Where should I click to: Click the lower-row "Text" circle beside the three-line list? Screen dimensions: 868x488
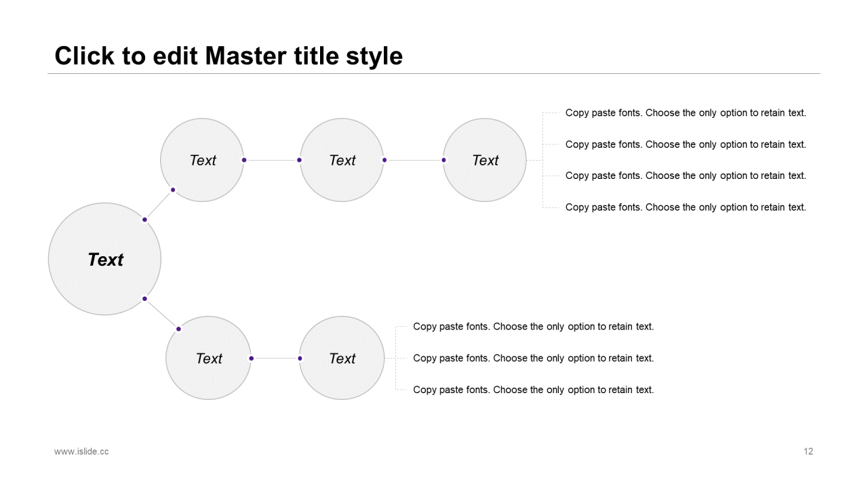pyautogui.click(x=342, y=358)
